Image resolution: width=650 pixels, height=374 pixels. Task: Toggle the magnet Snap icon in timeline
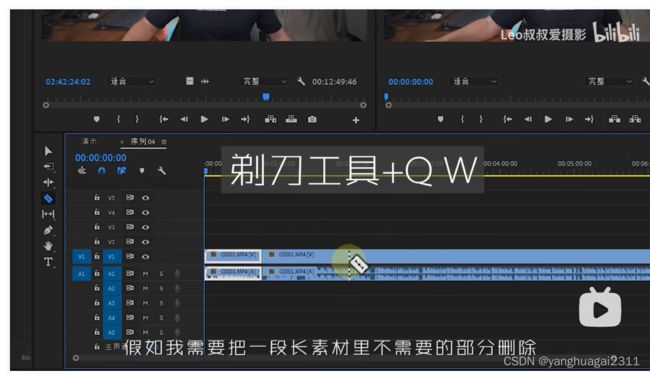(x=101, y=170)
